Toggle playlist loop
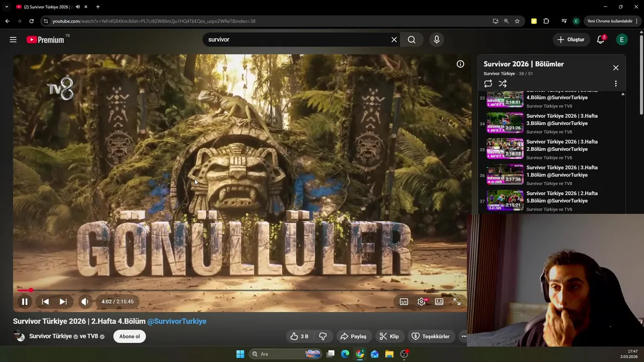 [488, 83]
